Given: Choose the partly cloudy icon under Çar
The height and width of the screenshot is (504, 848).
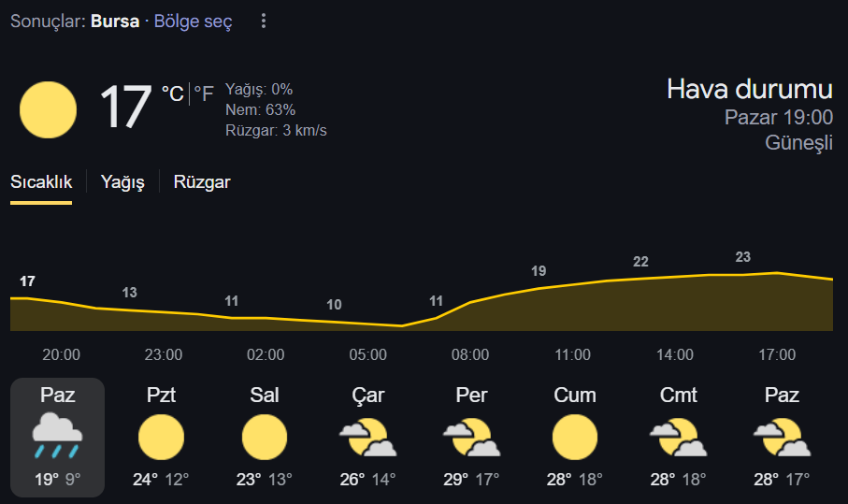Looking at the screenshot, I should [x=367, y=437].
